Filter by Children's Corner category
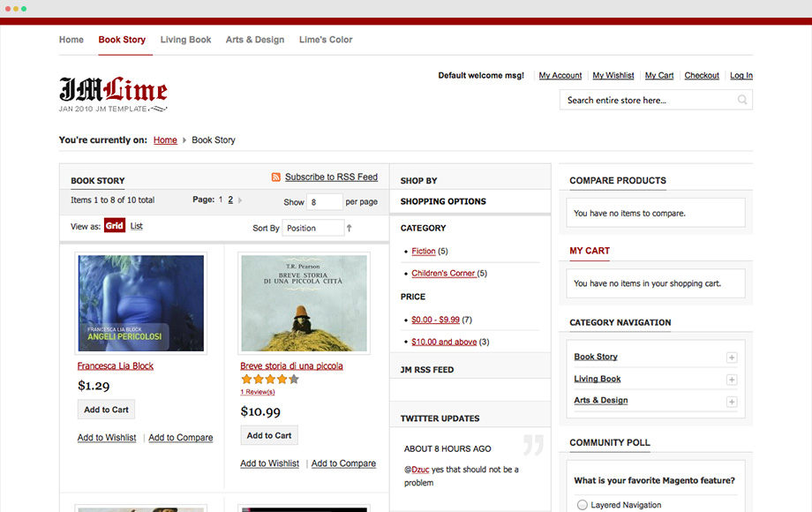 pos(443,274)
